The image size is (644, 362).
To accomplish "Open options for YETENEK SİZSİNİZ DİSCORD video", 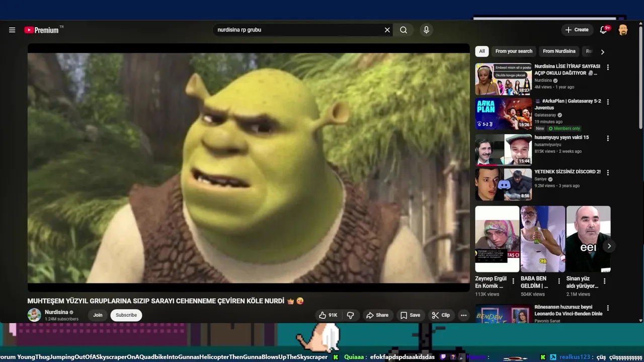I will [608, 172].
